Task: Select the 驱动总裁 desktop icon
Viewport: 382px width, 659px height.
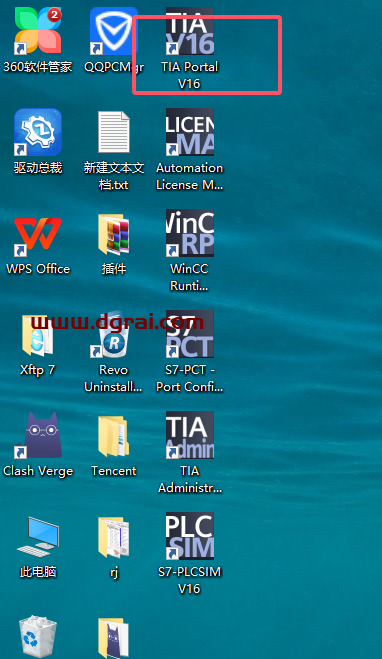Action: (x=38, y=132)
